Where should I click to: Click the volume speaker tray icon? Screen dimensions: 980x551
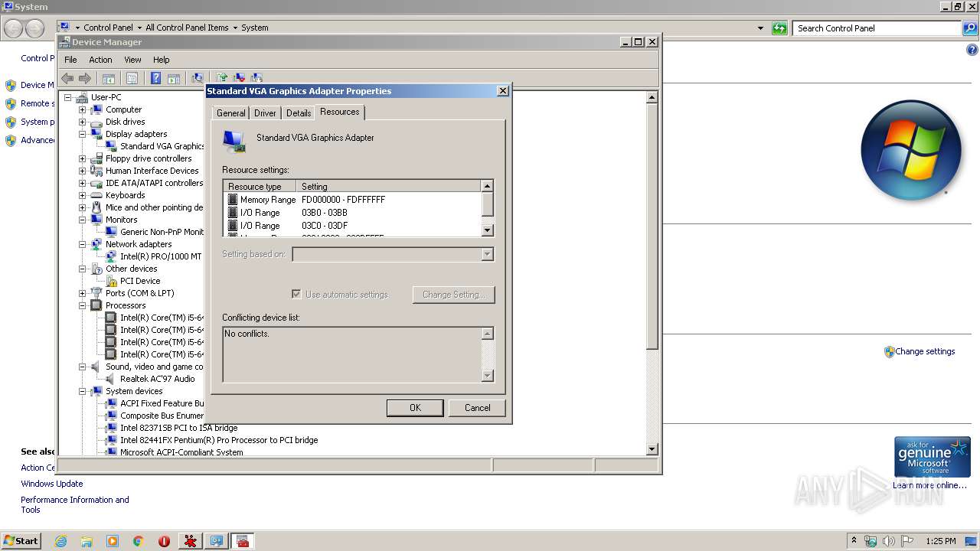click(x=889, y=541)
